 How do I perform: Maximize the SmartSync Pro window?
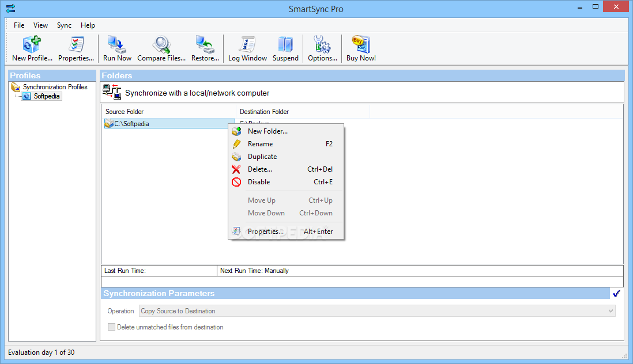click(595, 7)
